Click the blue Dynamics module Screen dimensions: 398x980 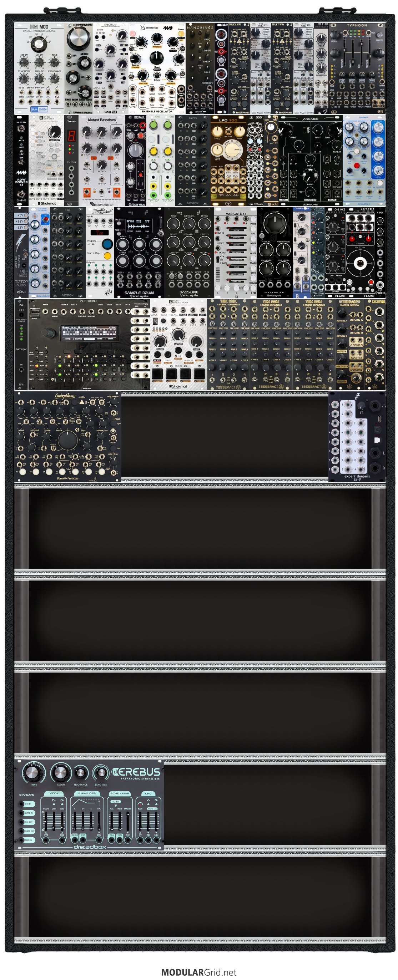364,161
